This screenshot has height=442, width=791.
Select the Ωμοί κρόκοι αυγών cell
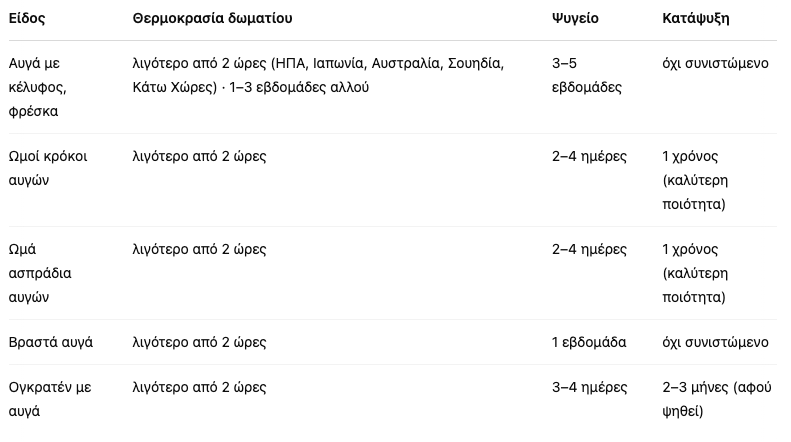click(x=48, y=168)
